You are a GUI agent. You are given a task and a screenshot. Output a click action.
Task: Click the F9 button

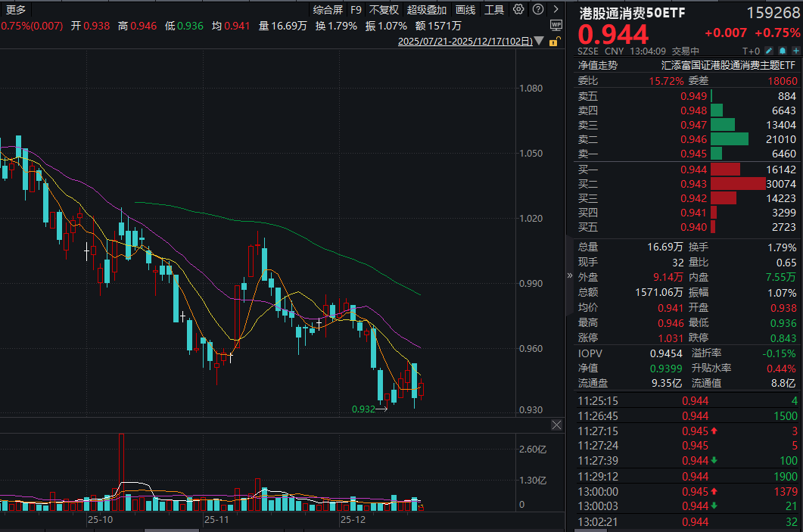pyautogui.click(x=356, y=10)
